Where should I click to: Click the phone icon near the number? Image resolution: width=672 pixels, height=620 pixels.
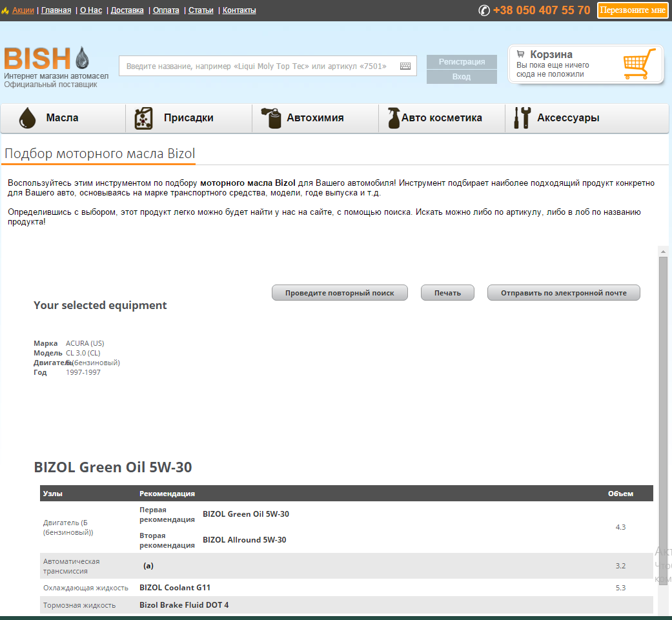[484, 10]
